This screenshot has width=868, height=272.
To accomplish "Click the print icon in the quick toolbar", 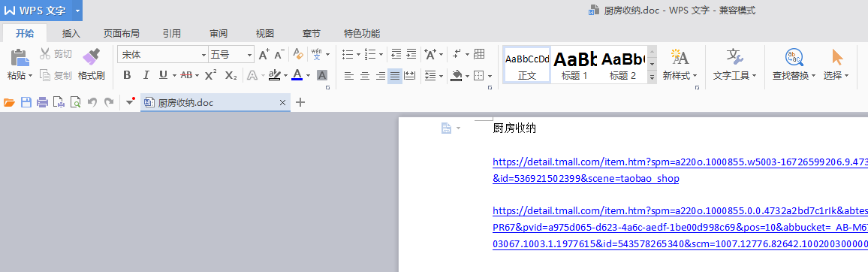I will (42, 102).
